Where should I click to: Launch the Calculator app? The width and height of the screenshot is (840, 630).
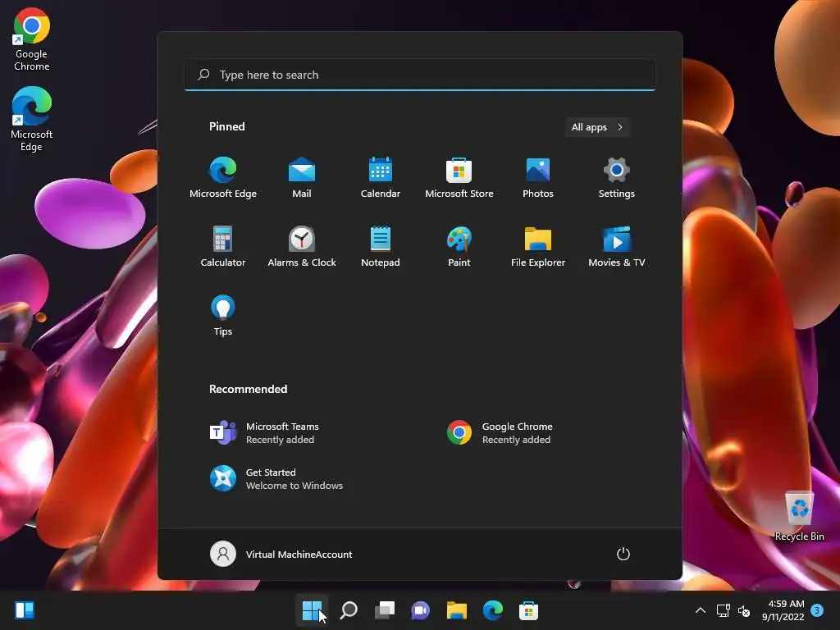pos(223,246)
